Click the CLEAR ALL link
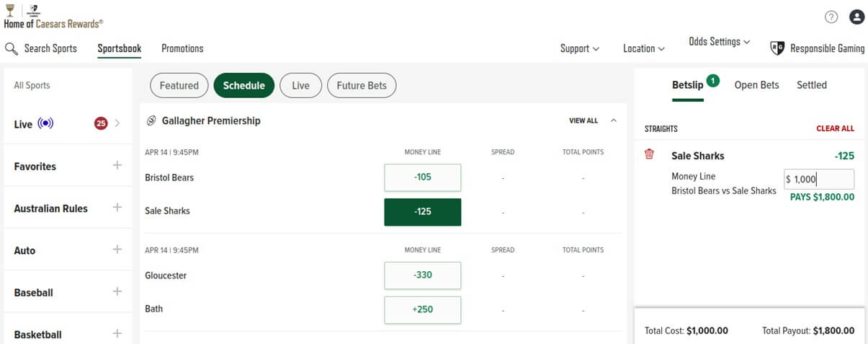The image size is (868, 344). (835, 128)
